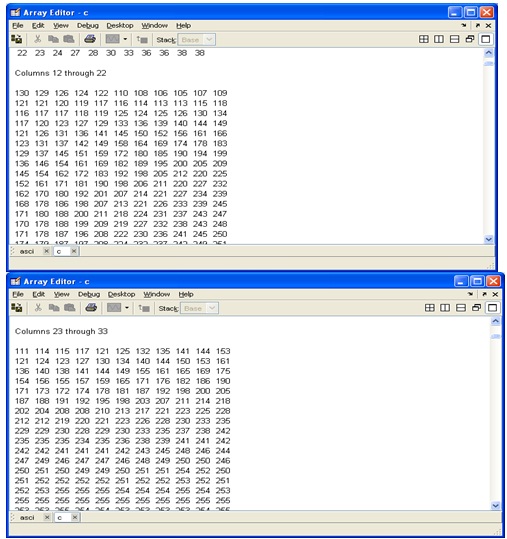Click the Paste icon in top window toolbar
Screen dimensions: 507x539
coord(69,40)
